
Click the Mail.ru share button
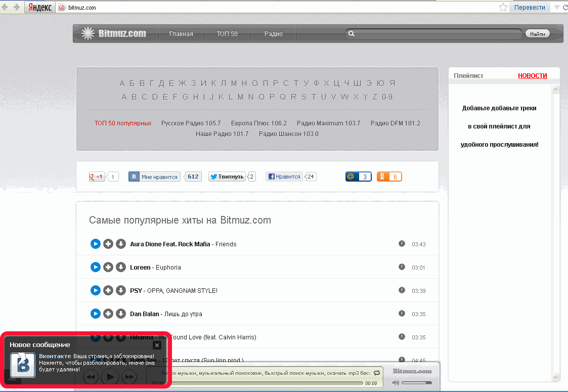[358, 177]
